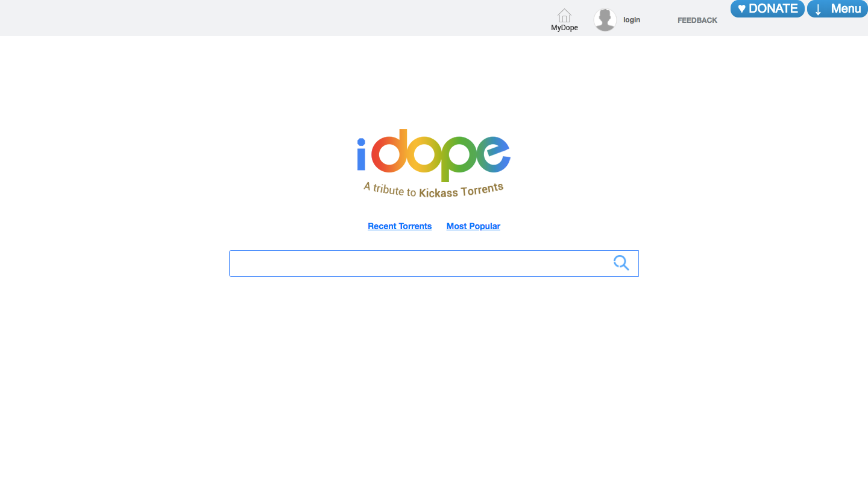
Task: Open the FEEDBACK link in the header
Action: tap(697, 20)
